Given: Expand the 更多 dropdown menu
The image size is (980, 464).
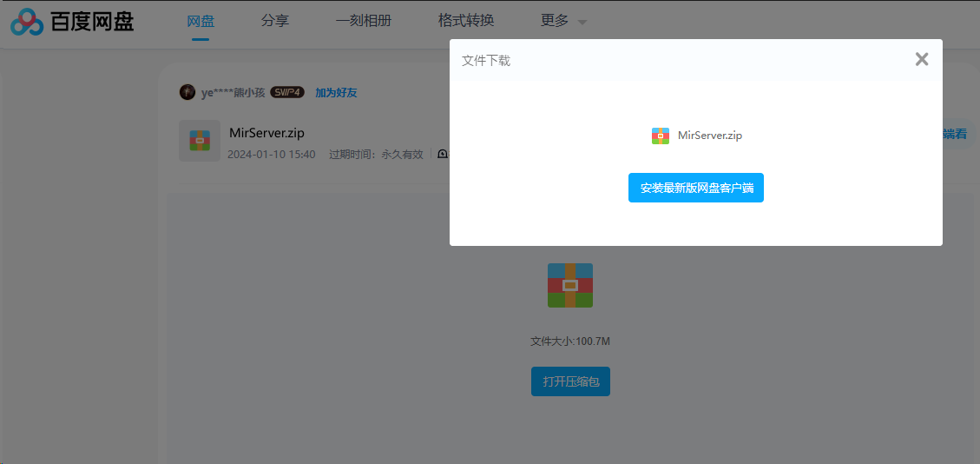Looking at the screenshot, I should (x=555, y=21).
